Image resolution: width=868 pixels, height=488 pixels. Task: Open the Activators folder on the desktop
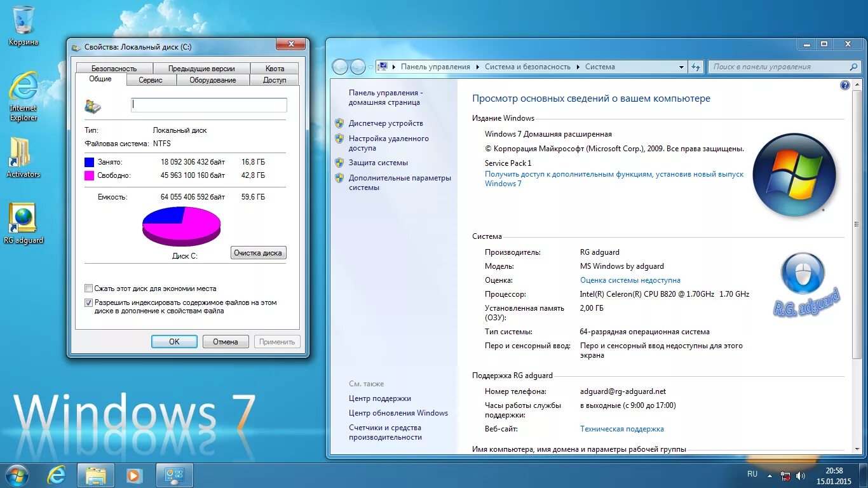click(24, 158)
